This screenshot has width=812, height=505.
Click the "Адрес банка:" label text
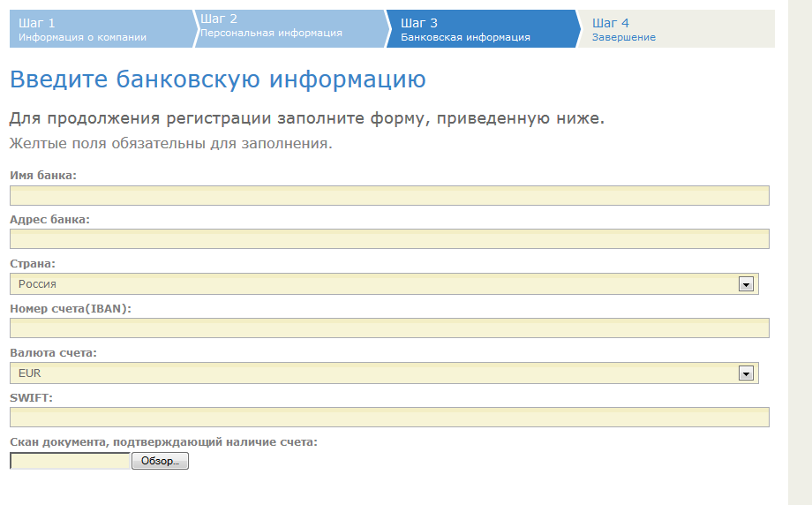point(49,219)
